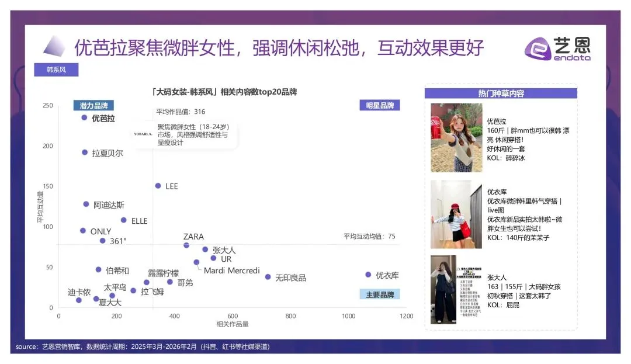Select the 无印良品 data point

(268, 277)
